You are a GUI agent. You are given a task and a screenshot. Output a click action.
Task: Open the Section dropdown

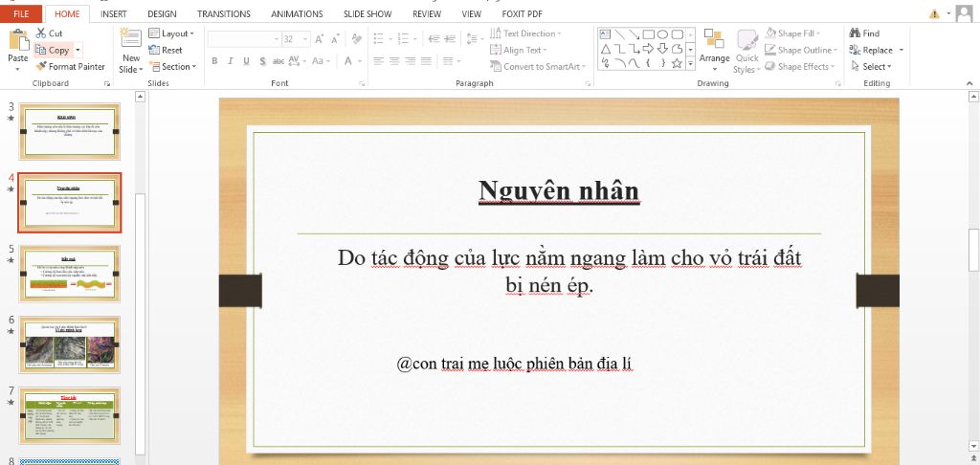(x=173, y=66)
